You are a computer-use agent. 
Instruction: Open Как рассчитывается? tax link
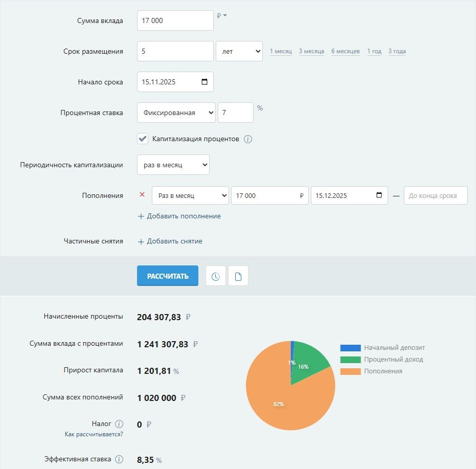coord(94,434)
